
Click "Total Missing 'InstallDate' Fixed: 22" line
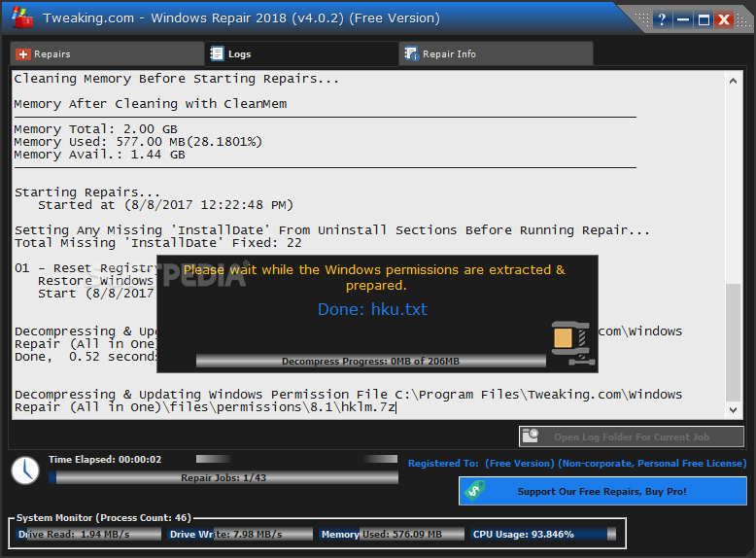click(x=157, y=243)
